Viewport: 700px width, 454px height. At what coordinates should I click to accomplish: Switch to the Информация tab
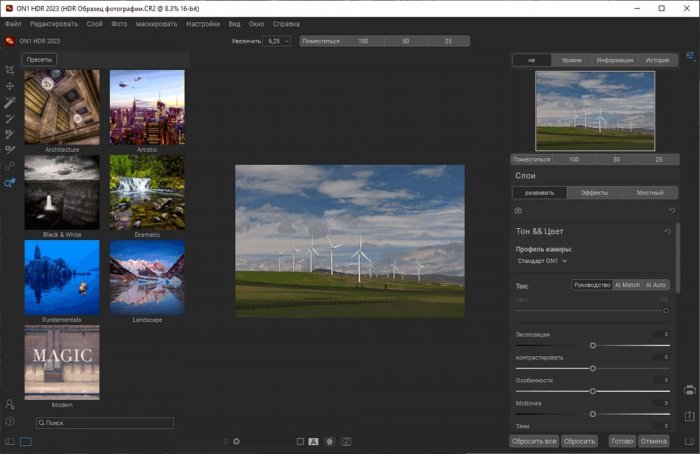tap(615, 60)
